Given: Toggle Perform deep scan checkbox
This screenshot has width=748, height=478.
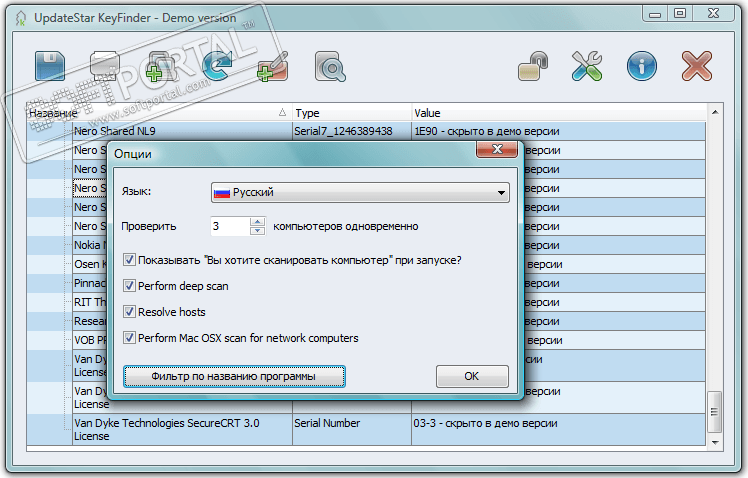Looking at the screenshot, I should pos(129,286).
